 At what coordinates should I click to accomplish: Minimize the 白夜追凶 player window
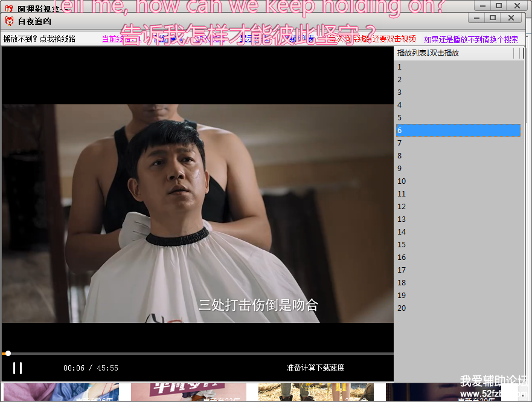476,18
